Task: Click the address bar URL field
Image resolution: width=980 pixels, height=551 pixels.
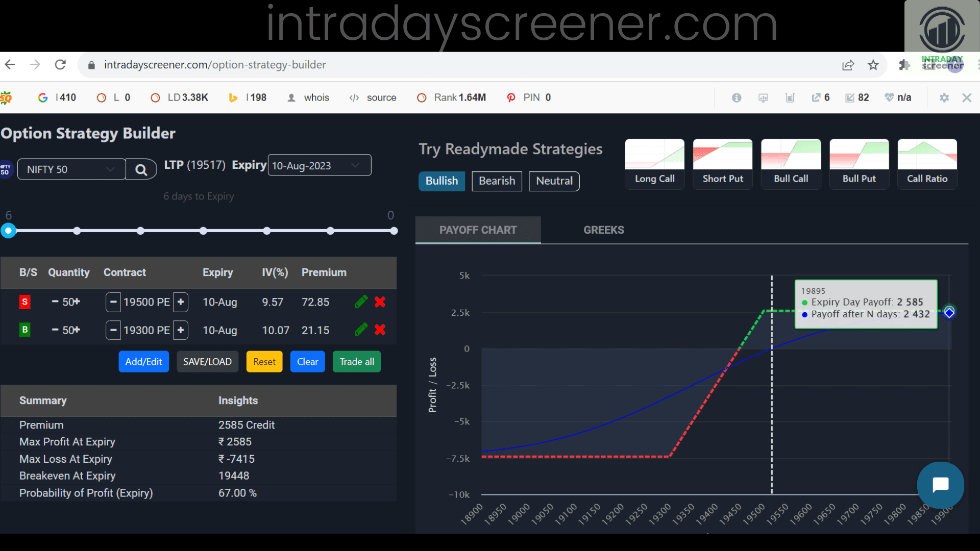Action: [x=459, y=65]
